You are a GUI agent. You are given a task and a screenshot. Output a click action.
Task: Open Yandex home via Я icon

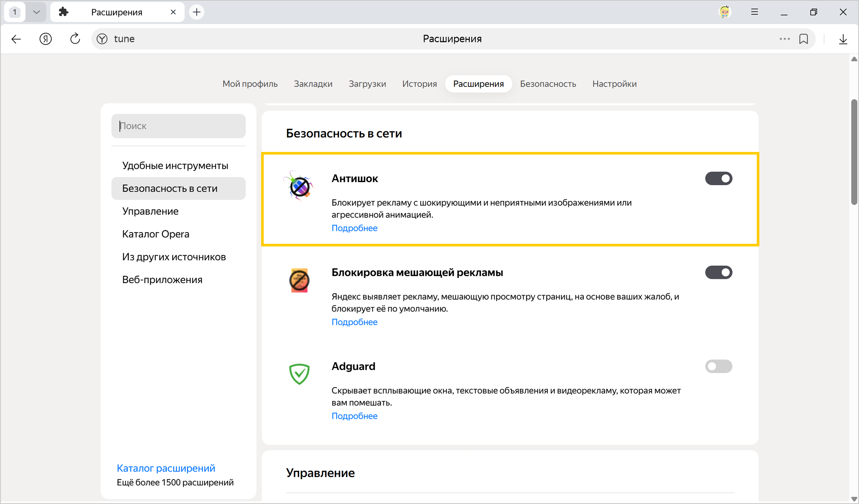click(x=45, y=39)
